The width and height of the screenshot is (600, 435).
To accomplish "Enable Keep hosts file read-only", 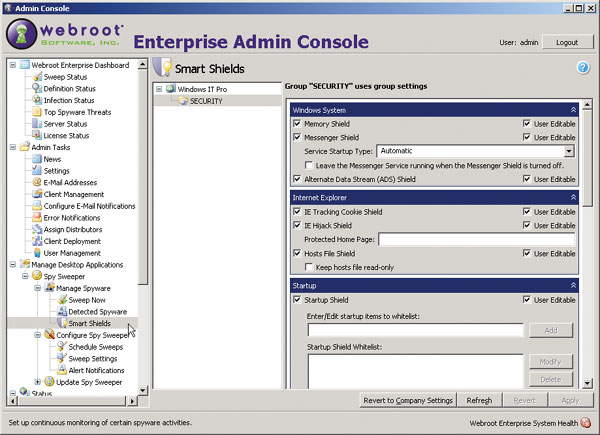I will (308, 267).
